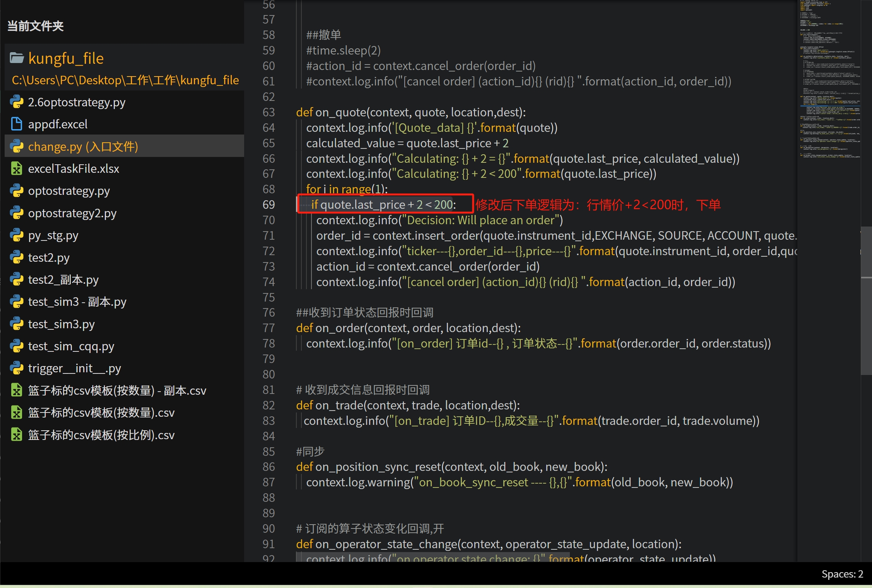This screenshot has height=588, width=872.
Task: Click line number 69 in the gutter
Action: point(268,205)
